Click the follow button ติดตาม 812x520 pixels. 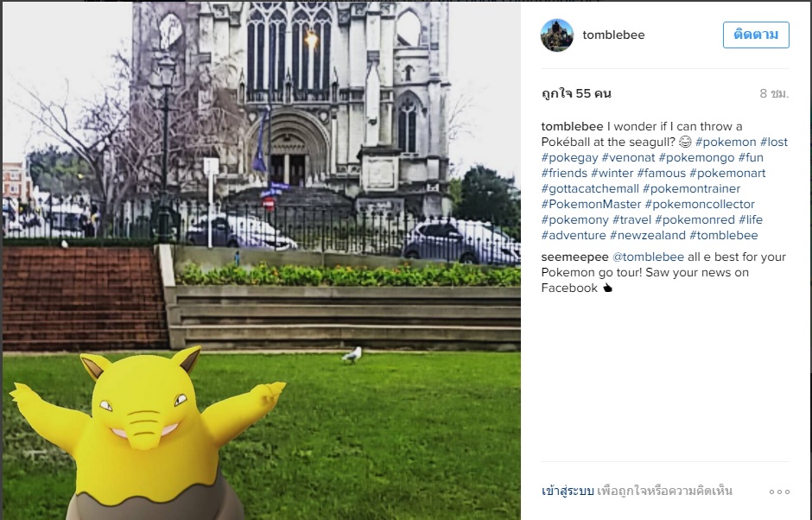click(x=756, y=35)
